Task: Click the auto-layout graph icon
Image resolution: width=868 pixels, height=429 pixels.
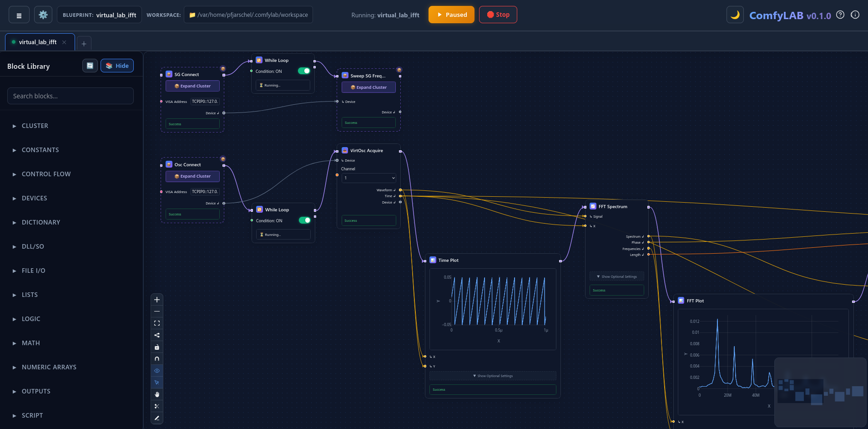Action: coord(157,335)
